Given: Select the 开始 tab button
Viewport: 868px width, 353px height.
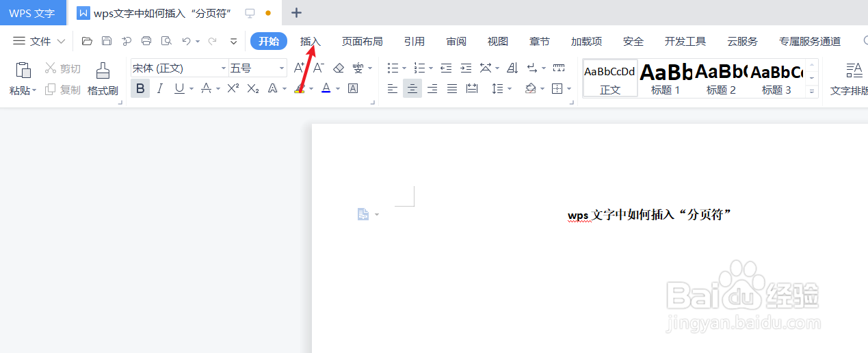Looking at the screenshot, I should coord(269,41).
